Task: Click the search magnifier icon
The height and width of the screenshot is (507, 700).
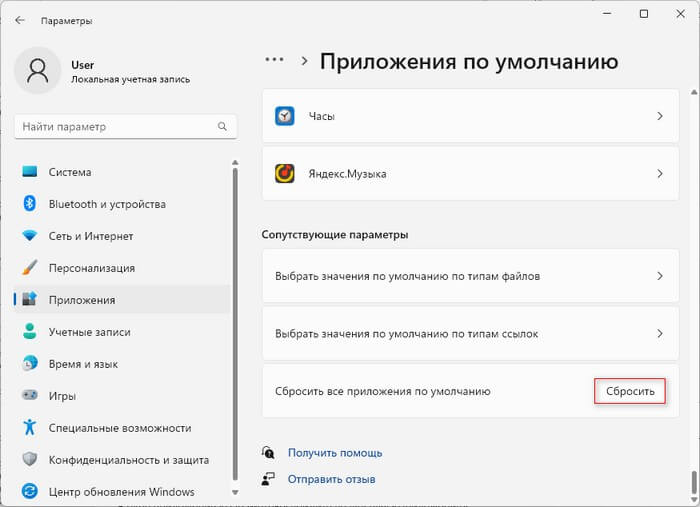Action: pyautogui.click(x=222, y=126)
